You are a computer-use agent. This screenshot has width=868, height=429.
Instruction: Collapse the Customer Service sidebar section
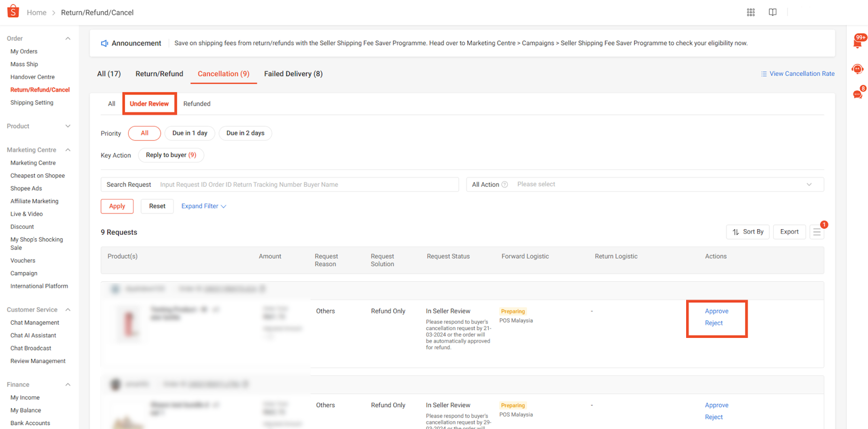coord(68,310)
